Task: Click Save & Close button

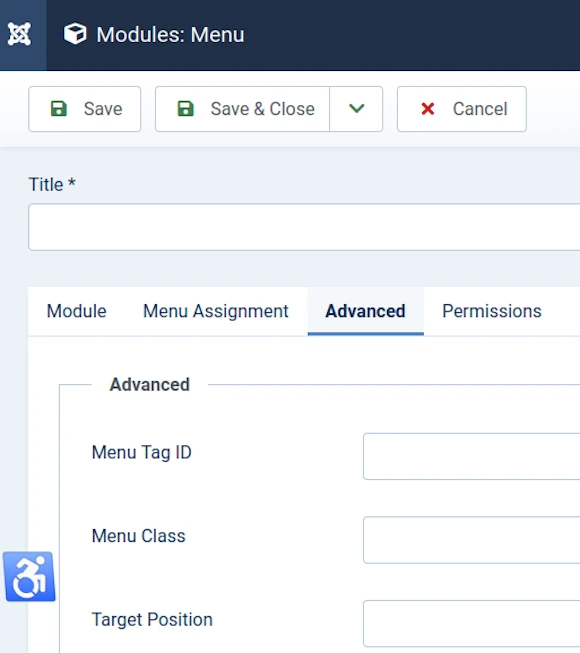Action: pos(242,109)
